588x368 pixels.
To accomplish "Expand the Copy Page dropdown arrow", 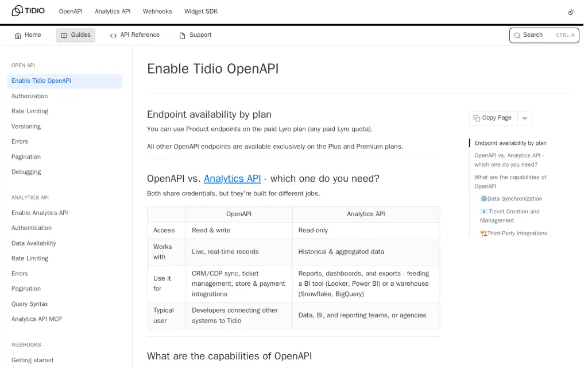I will tap(525, 118).
